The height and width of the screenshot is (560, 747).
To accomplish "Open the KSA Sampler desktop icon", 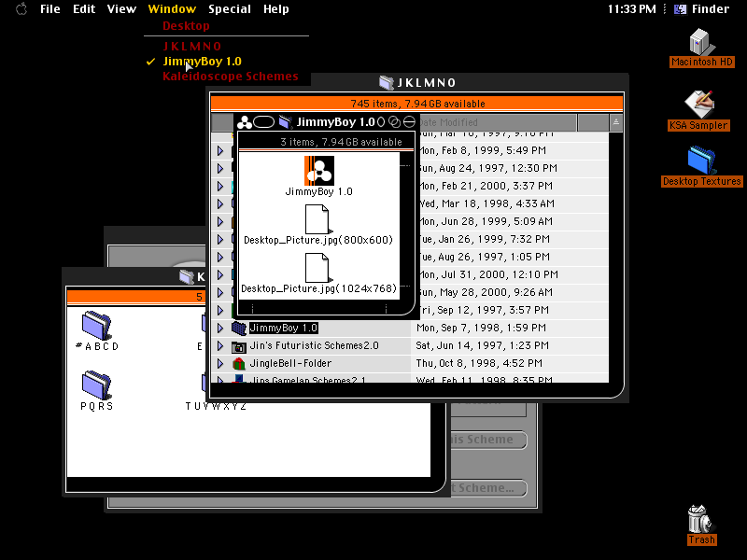I will click(x=698, y=104).
